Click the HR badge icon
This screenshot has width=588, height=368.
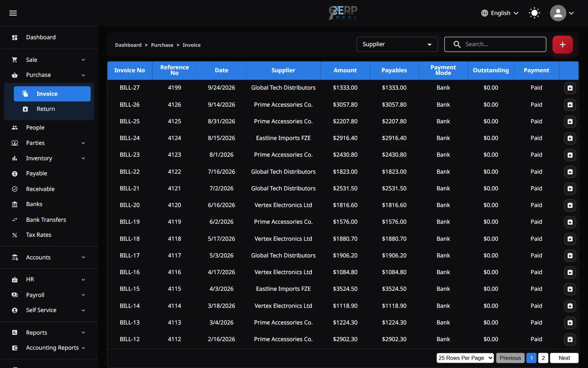coord(15,280)
